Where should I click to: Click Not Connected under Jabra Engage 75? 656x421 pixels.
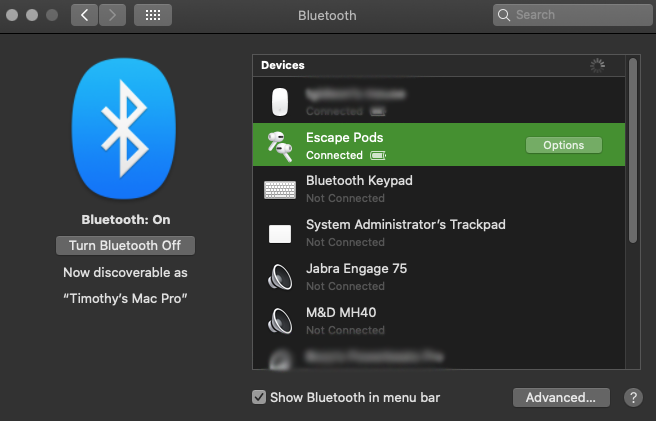345,286
